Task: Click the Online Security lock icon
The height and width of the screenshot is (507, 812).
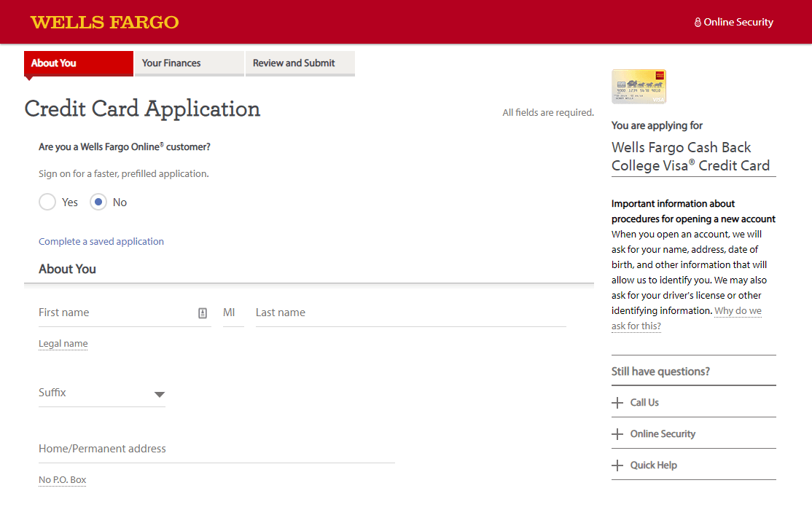Action: pos(698,23)
